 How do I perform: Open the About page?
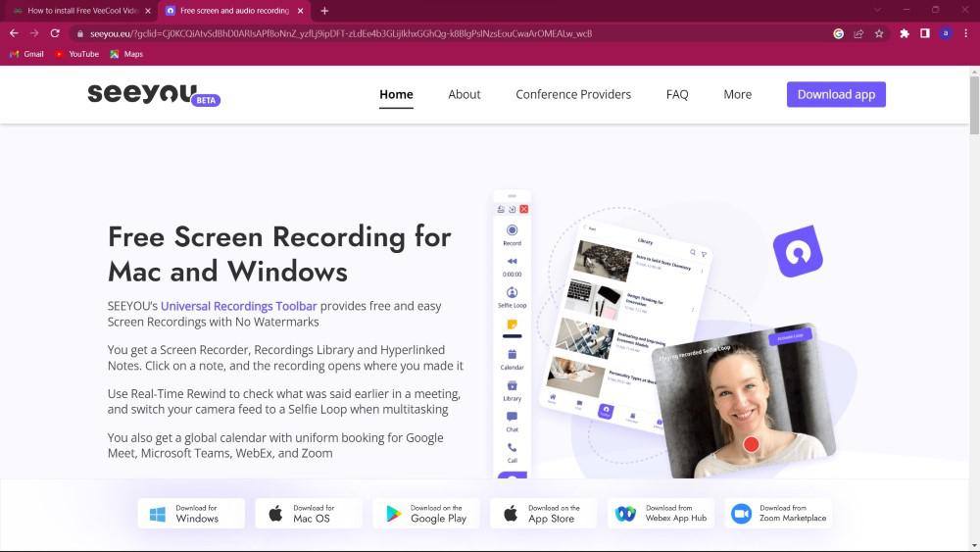(465, 94)
